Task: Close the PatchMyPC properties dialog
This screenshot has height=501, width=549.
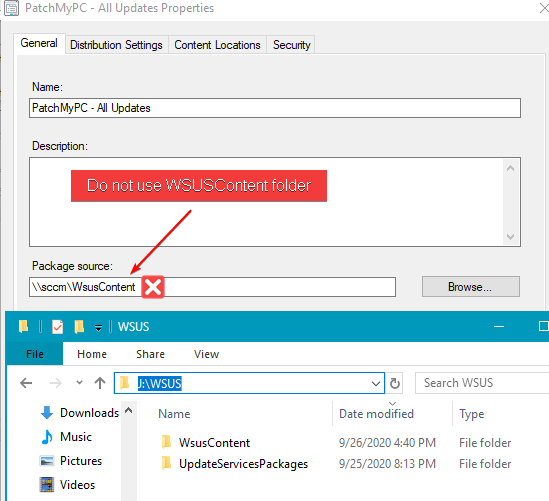Action: [x=544, y=8]
